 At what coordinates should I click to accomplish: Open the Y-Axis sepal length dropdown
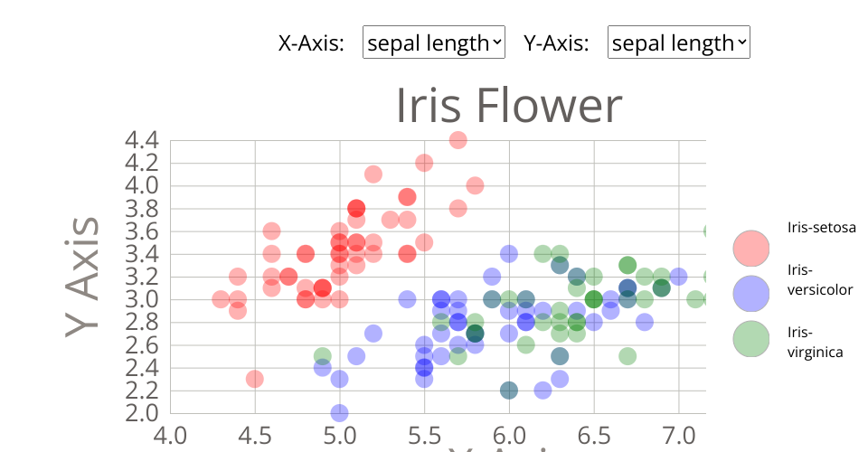pyautogui.click(x=678, y=42)
